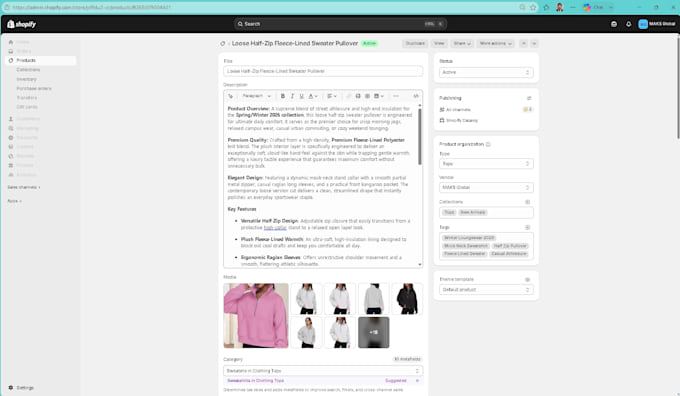Open Markets in the sidebar
Image resolution: width=680 pixels, height=396 pixels.
click(25, 156)
